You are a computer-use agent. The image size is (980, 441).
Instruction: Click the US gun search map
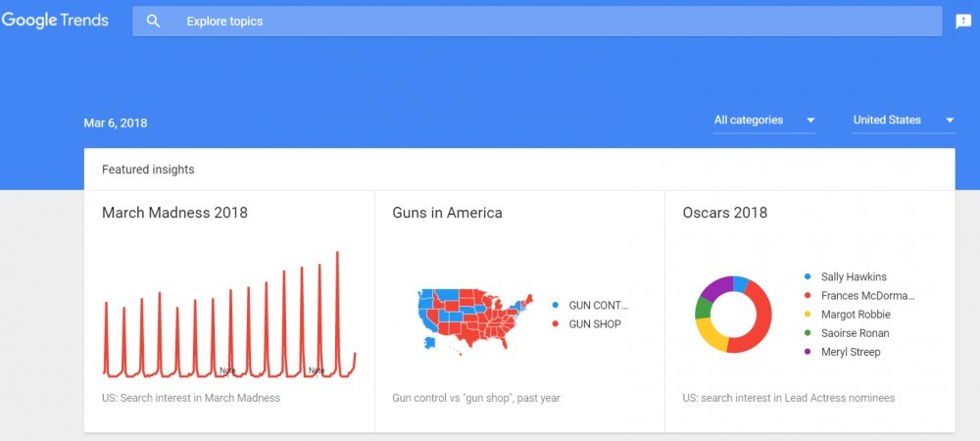475,321
